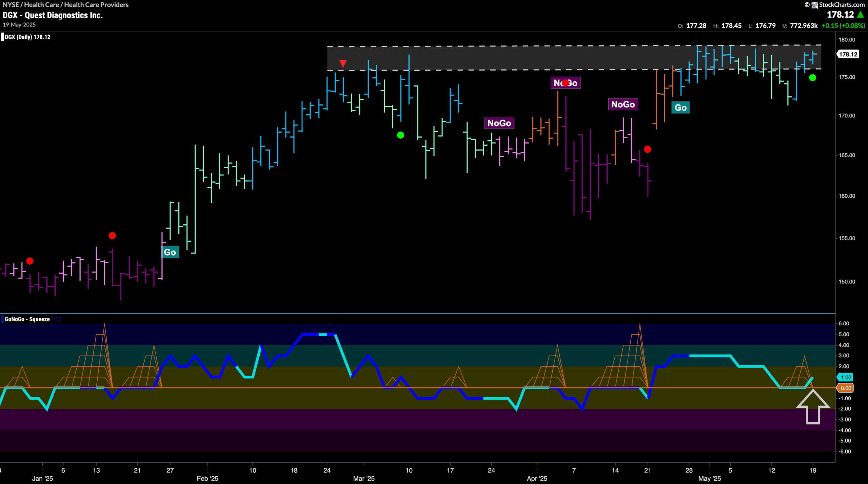
Task: Click the large 178.12 last price in header
Action: tap(840, 15)
